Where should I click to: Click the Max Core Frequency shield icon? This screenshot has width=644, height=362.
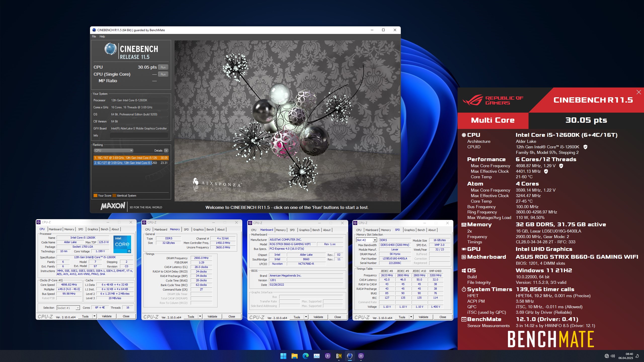tap(561, 166)
